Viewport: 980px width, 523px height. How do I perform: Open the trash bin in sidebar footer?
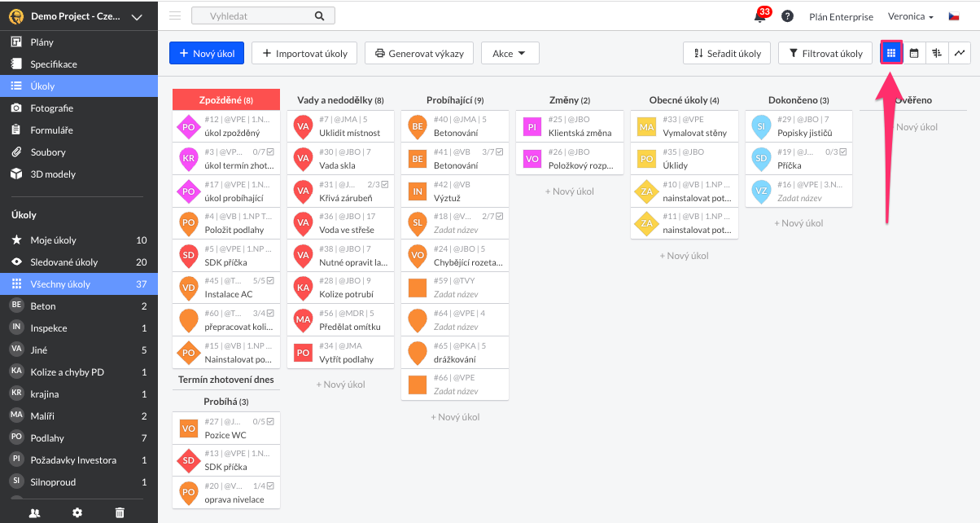click(x=120, y=512)
